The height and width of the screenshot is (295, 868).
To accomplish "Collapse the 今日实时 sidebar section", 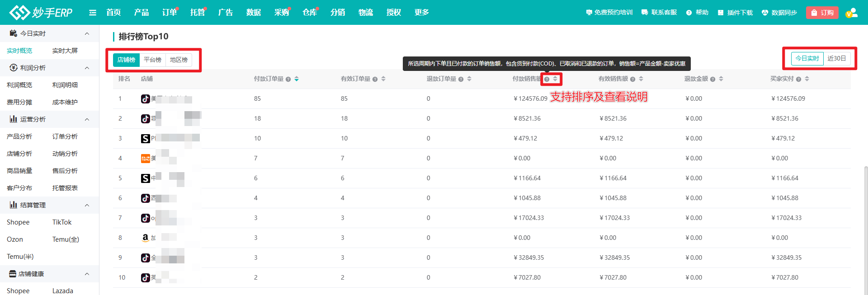I will coord(87,33).
